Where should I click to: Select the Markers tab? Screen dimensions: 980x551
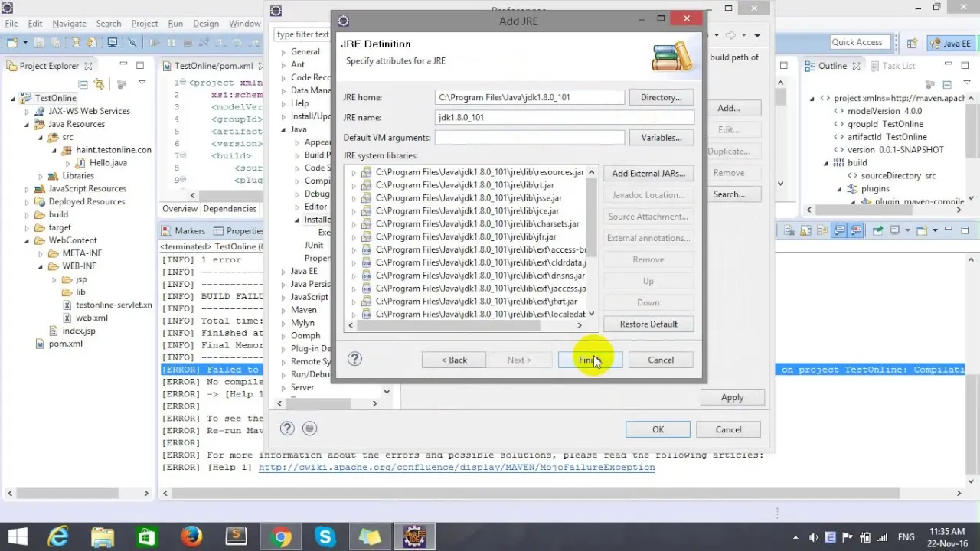coord(183,231)
